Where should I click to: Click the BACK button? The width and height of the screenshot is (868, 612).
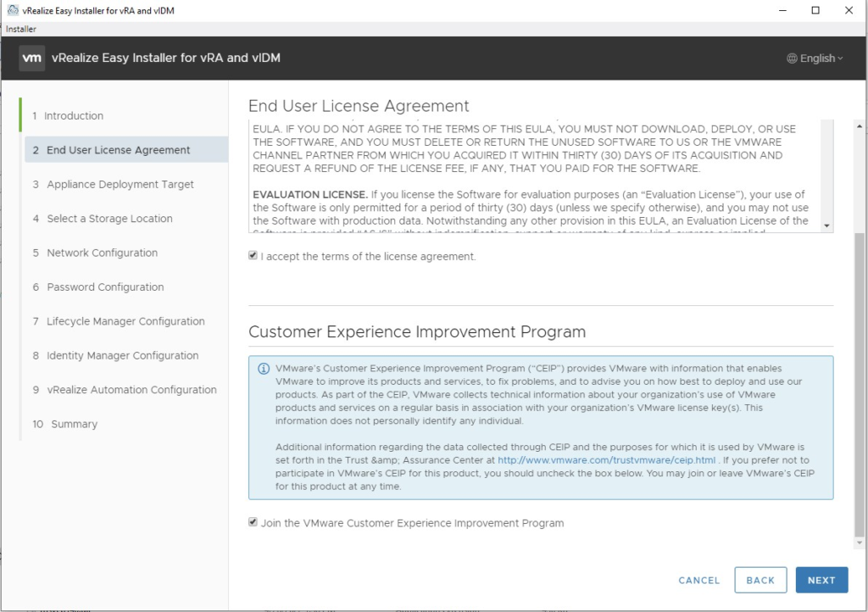[x=760, y=580]
